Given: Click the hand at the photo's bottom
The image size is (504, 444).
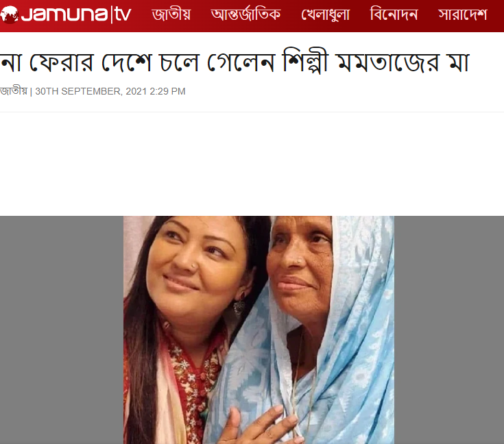Looking at the screenshot, I should 257,425.
